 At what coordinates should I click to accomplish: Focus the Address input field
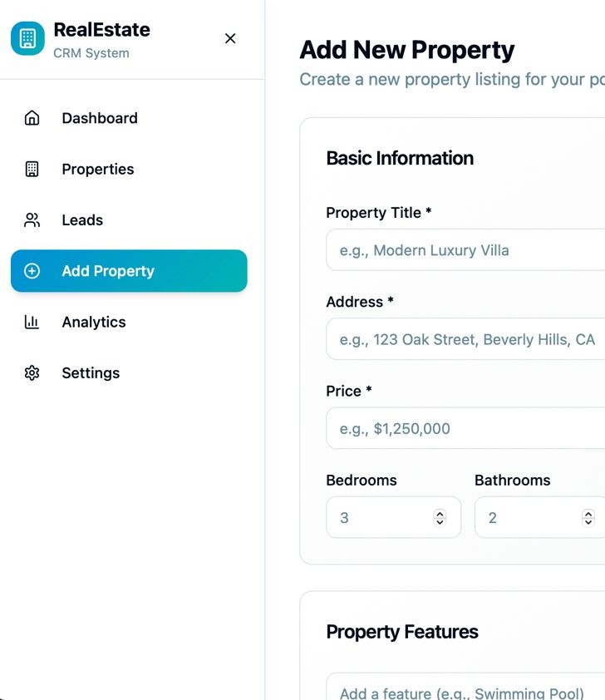point(465,339)
